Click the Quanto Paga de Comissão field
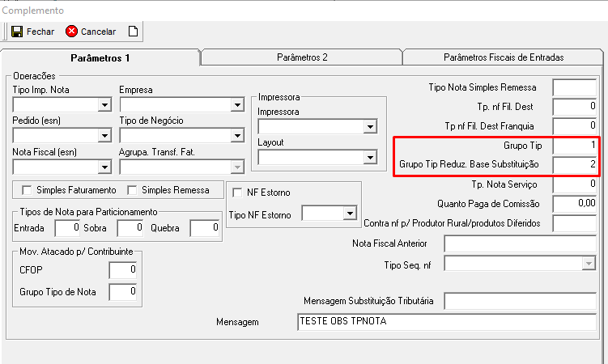608x364 pixels. coord(574,204)
